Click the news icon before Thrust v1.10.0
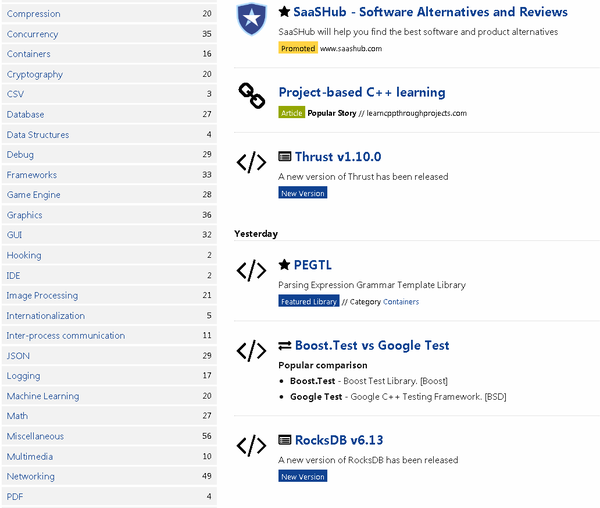 point(285,156)
